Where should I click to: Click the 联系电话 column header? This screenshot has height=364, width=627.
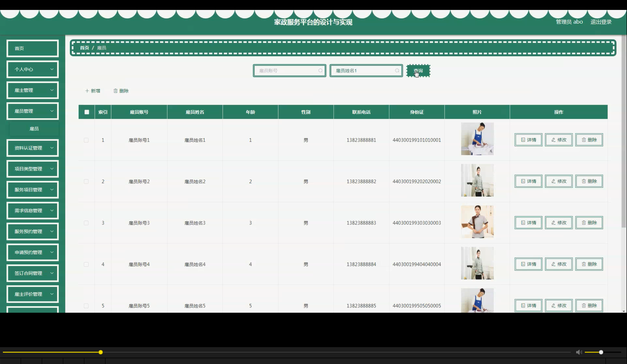(361, 112)
